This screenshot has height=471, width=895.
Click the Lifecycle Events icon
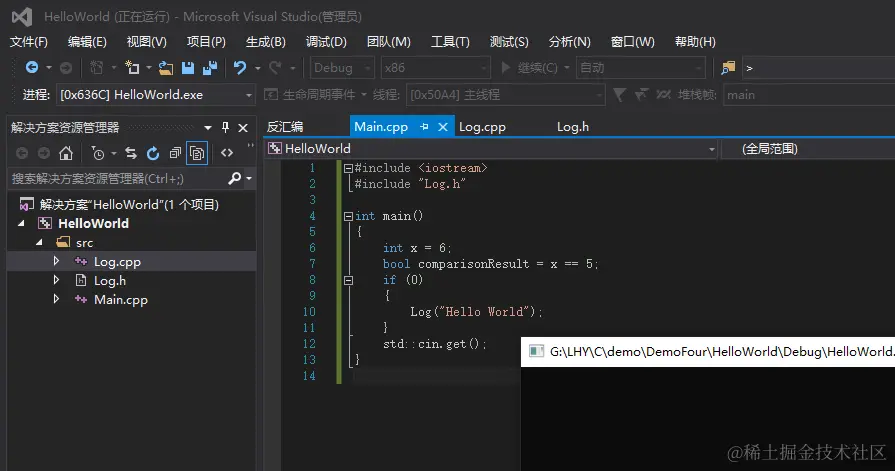271,94
